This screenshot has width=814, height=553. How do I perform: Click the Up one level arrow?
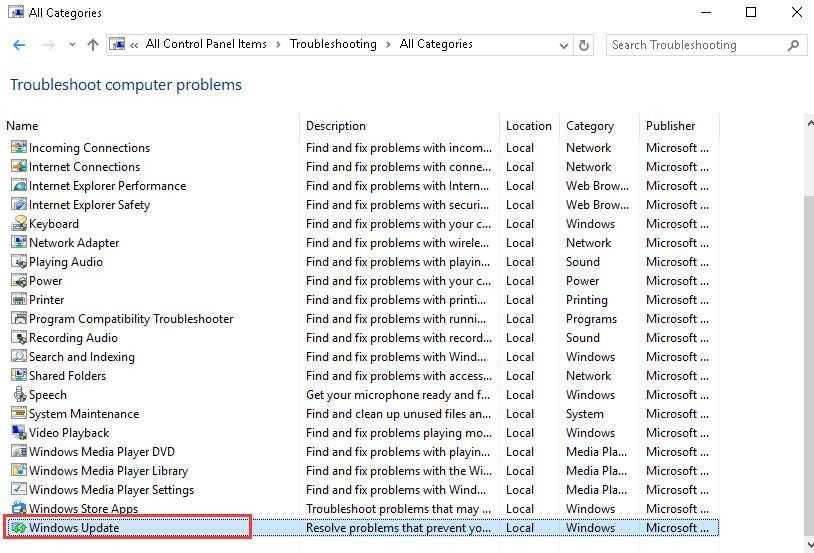coord(93,45)
